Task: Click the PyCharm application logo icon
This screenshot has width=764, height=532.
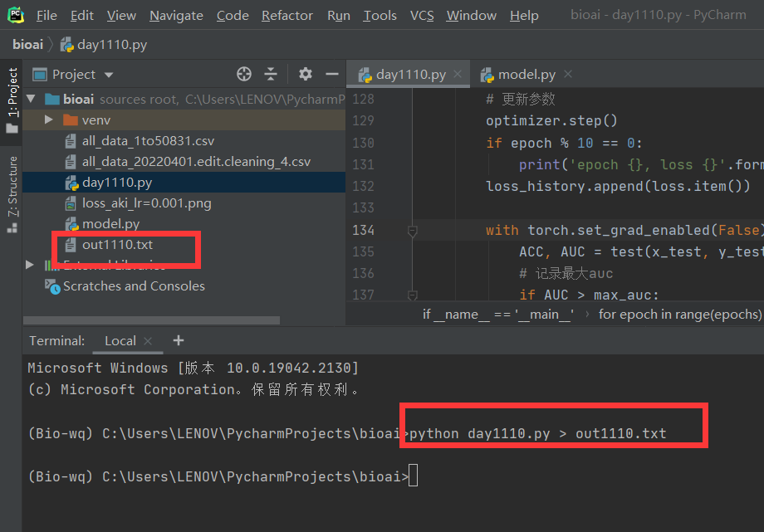Action: (16, 15)
